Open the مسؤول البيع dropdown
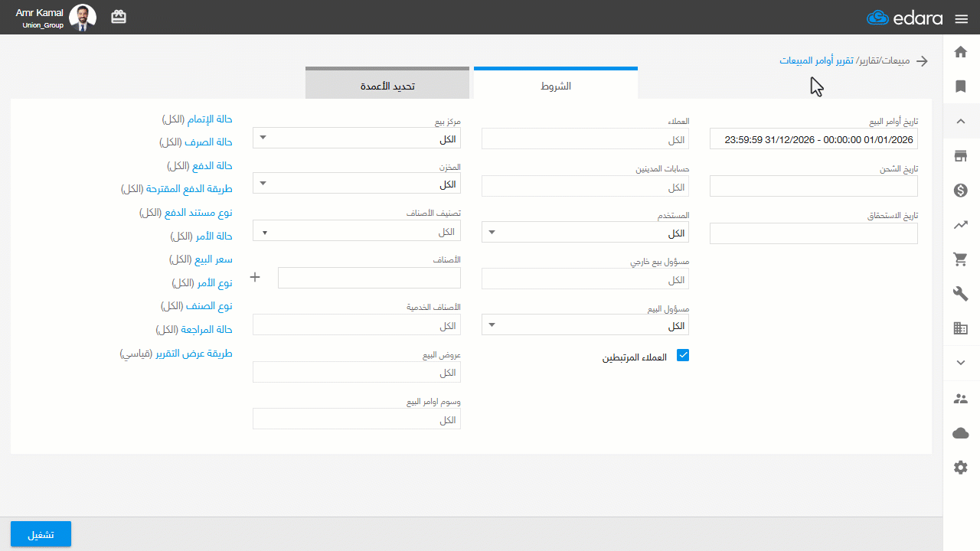980x551 pixels. tap(585, 325)
